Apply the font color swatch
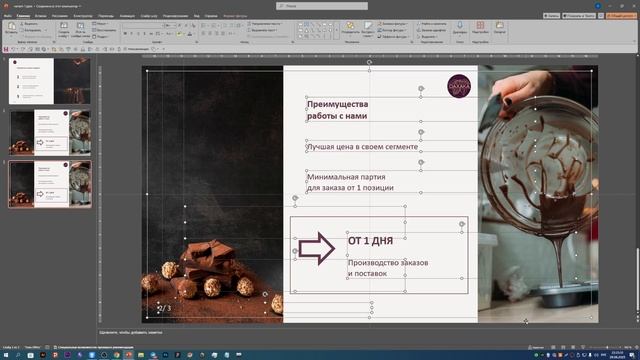This screenshot has width=640, height=360. coord(190,33)
